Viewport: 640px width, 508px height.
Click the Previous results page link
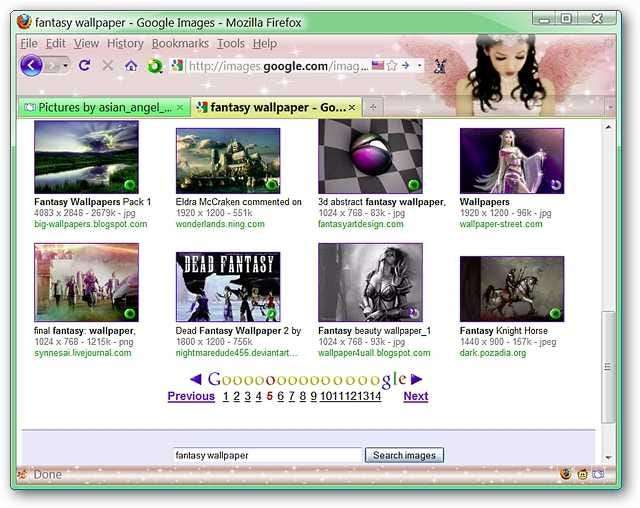pos(191,396)
